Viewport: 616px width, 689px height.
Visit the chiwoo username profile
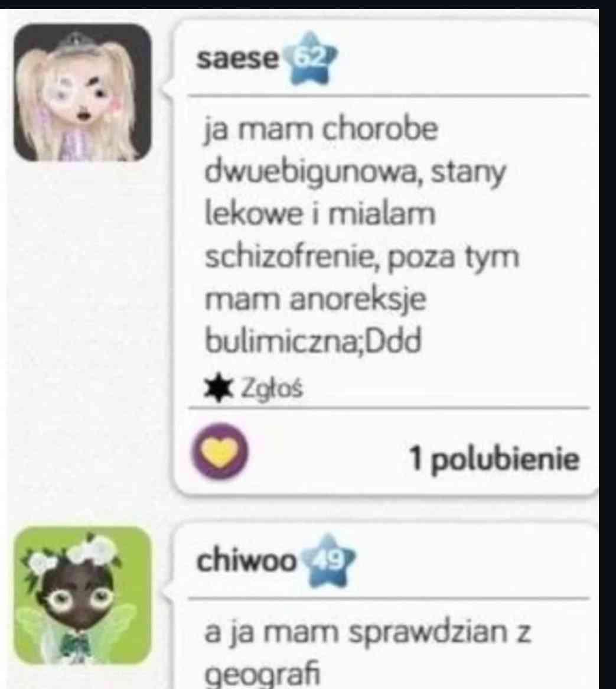click(x=246, y=561)
